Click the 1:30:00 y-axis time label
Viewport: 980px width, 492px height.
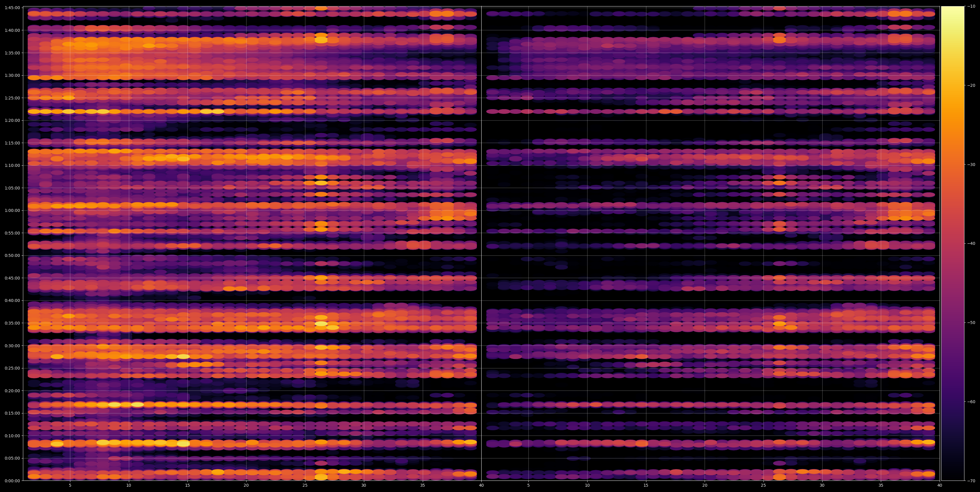click(12, 75)
